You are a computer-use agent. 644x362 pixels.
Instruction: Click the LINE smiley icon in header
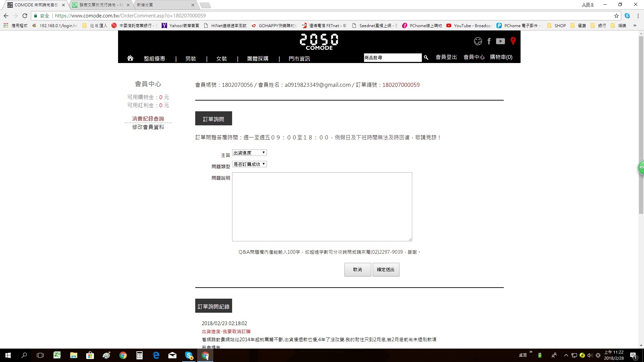tap(478, 41)
